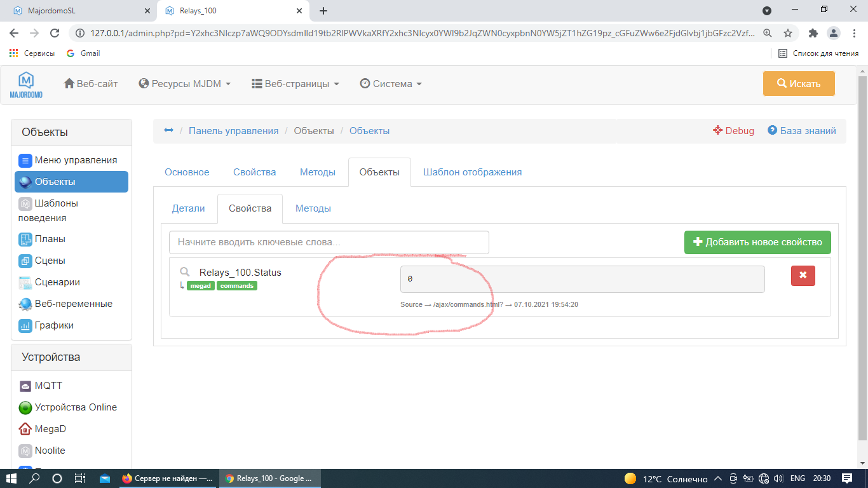Click the zoom magnifier icon in address bar
Viewport: 868px width, 488px height.
[x=768, y=33]
